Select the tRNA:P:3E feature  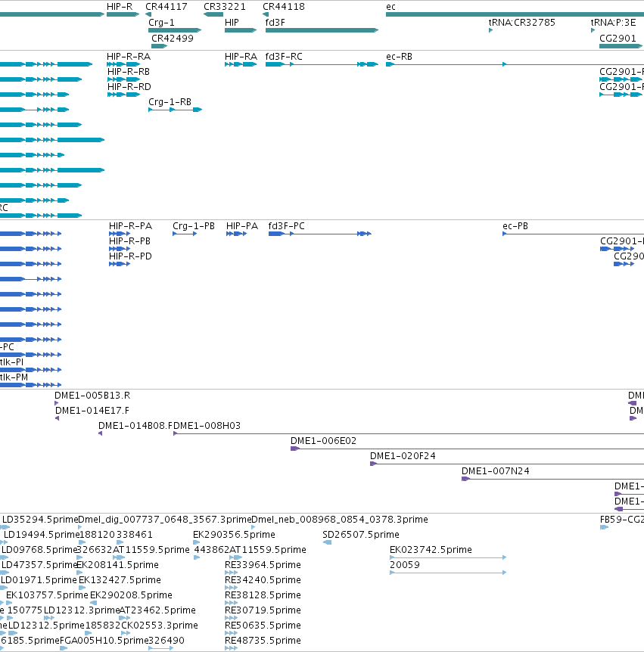click(x=593, y=30)
